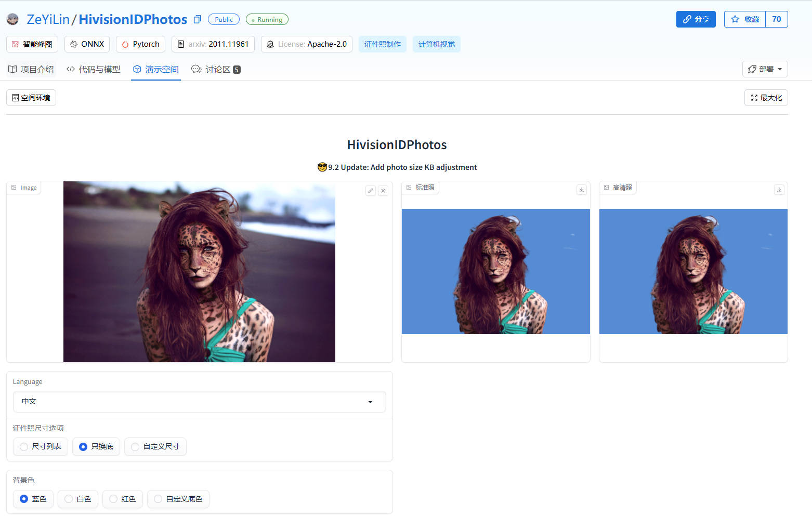The image size is (812, 517).
Task: Click the HivisionIDPhotos repository title link
Action: [x=133, y=19]
